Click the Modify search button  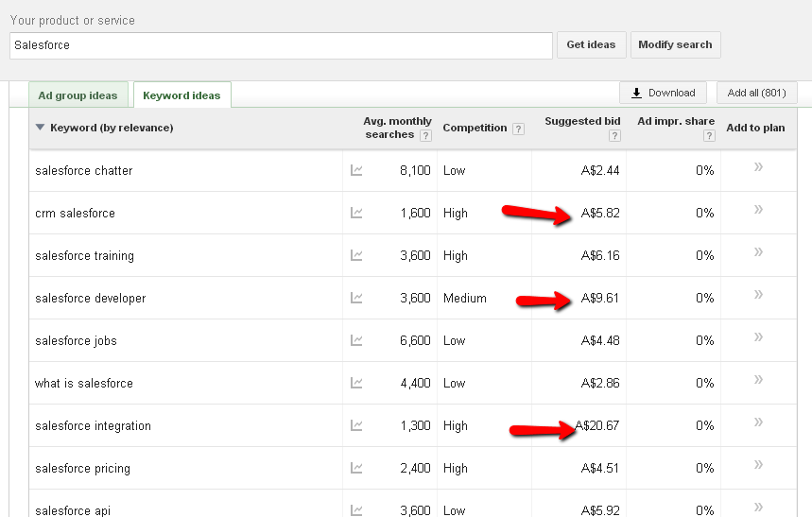pyautogui.click(x=675, y=45)
